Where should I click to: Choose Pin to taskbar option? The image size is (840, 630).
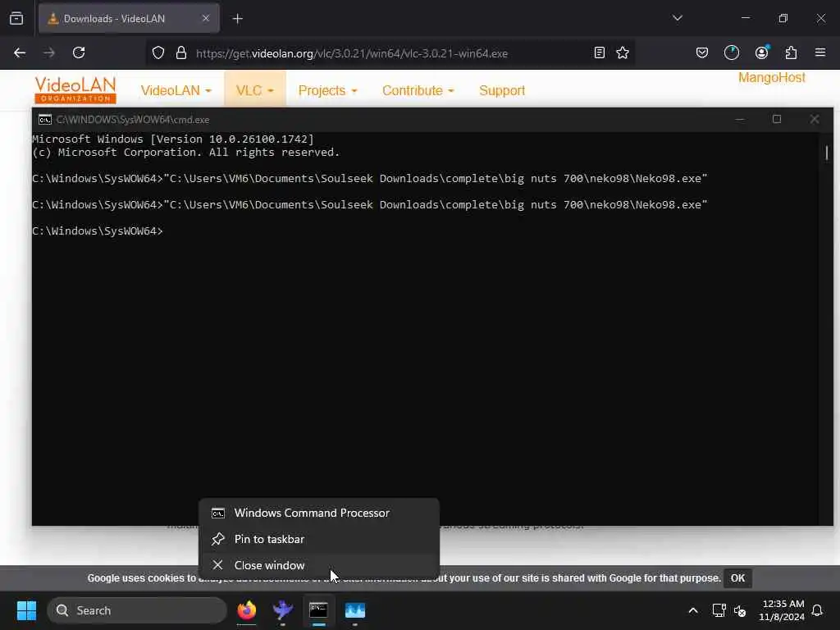(319, 539)
